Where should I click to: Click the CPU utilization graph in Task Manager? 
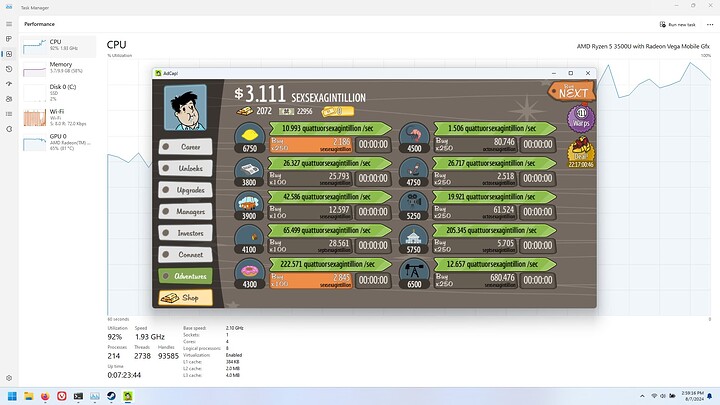(409, 187)
